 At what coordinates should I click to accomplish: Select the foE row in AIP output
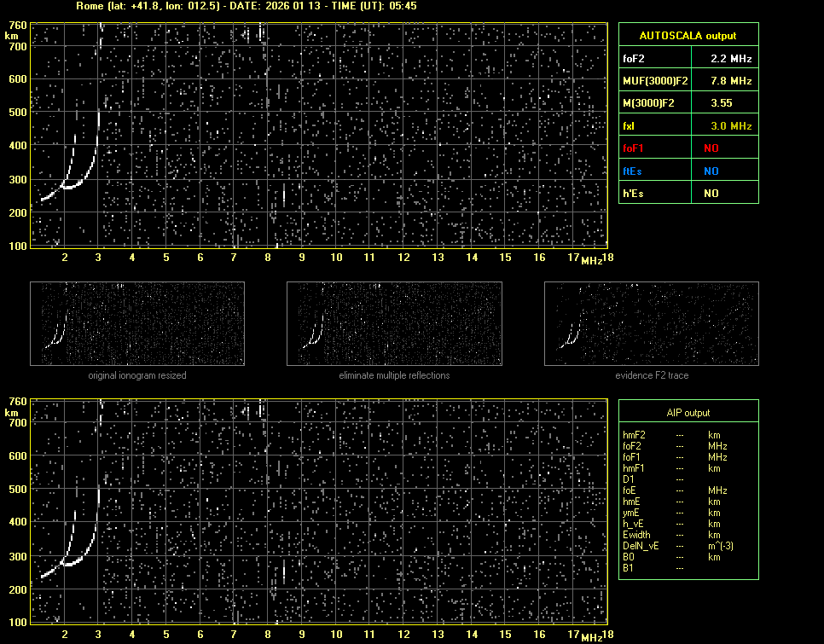point(631,490)
